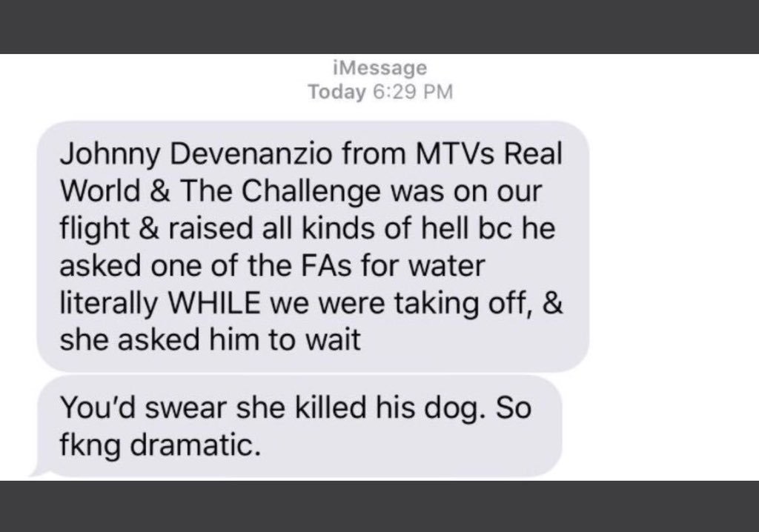Click the word flight in the first bubble
Image resolution: width=759 pixels, height=532 pixels.
click(x=94, y=229)
